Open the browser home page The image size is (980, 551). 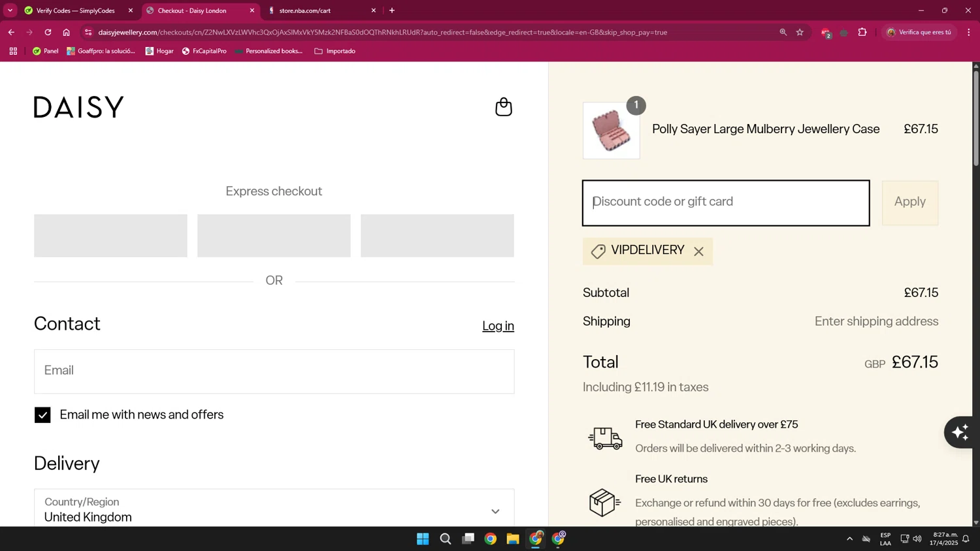tap(66, 32)
